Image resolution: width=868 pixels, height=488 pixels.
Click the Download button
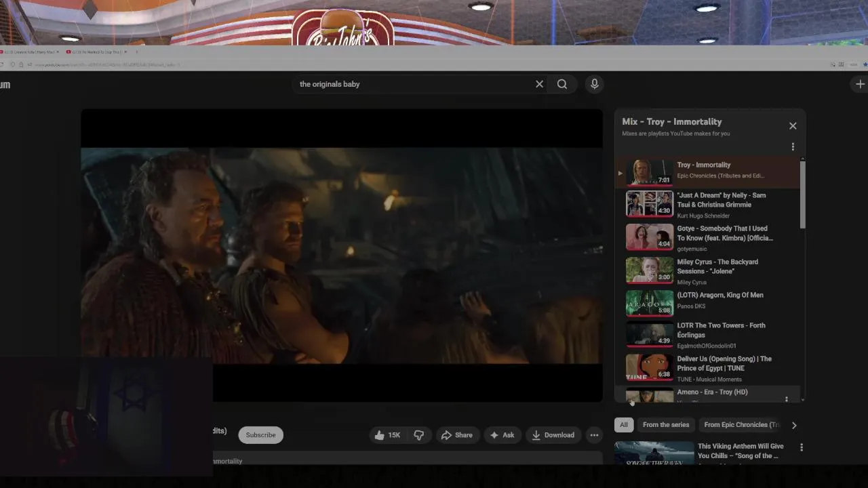[553, 435]
